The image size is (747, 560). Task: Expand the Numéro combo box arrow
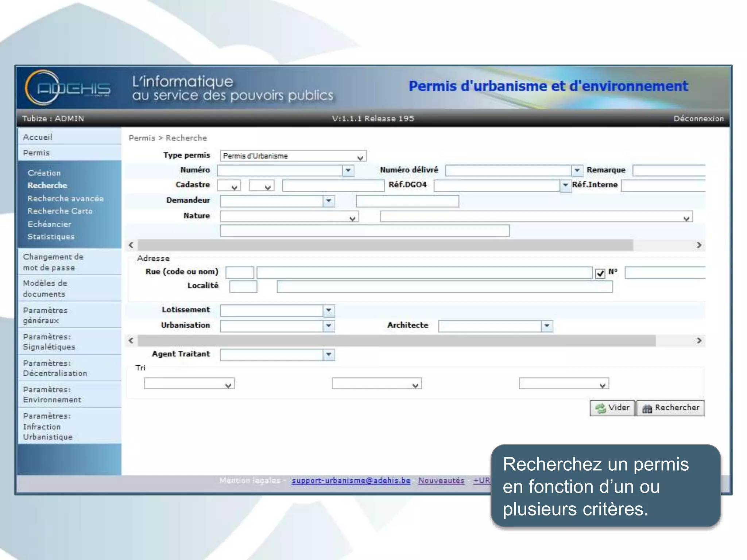click(x=348, y=170)
